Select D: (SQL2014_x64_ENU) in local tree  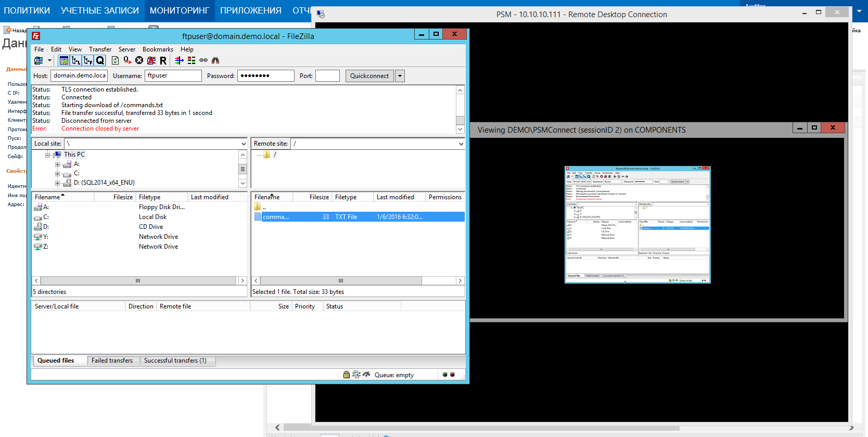[x=104, y=183]
